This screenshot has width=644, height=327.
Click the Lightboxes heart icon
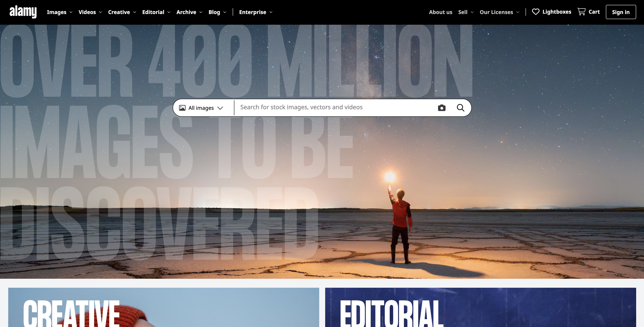[535, 12]
